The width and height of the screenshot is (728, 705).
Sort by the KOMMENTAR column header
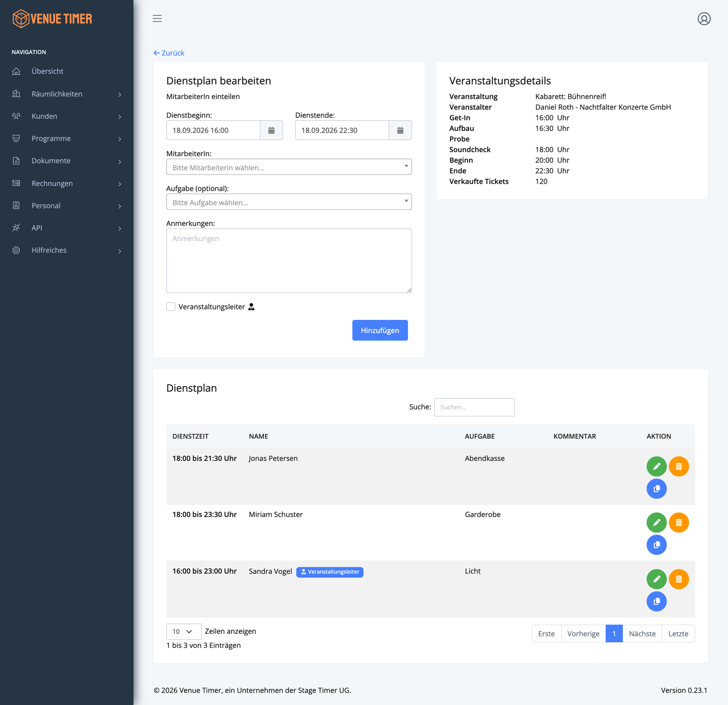click(x=575, y=436)
